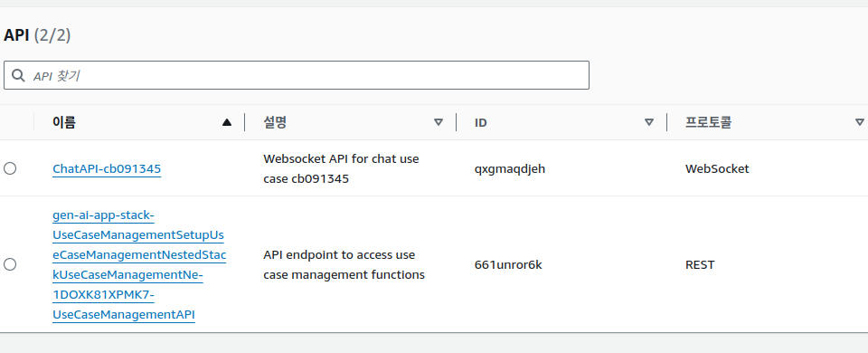The height and width of the screenshot is (353, 868).
Task: Click the ID column header label
Action: [x=480, y=122]
